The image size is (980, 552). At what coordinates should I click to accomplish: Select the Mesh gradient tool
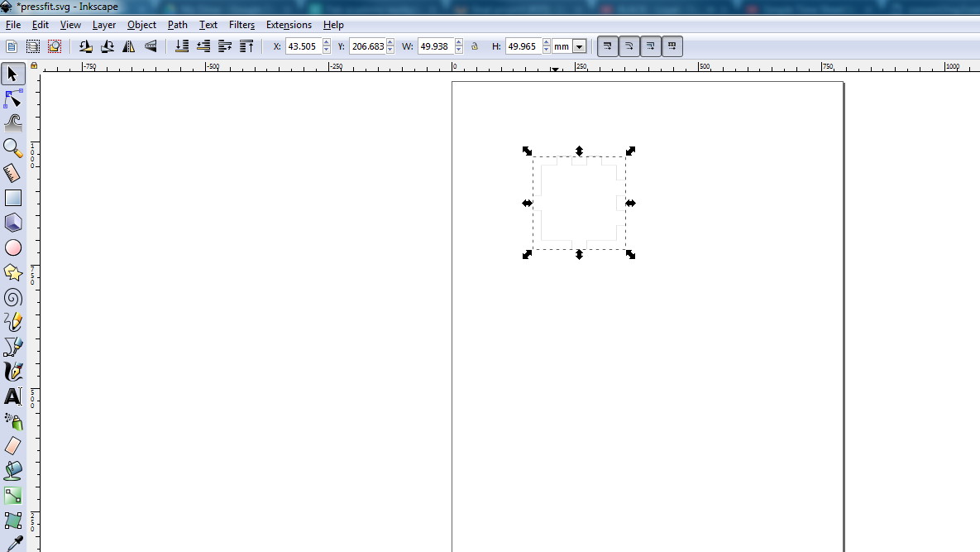12,520
